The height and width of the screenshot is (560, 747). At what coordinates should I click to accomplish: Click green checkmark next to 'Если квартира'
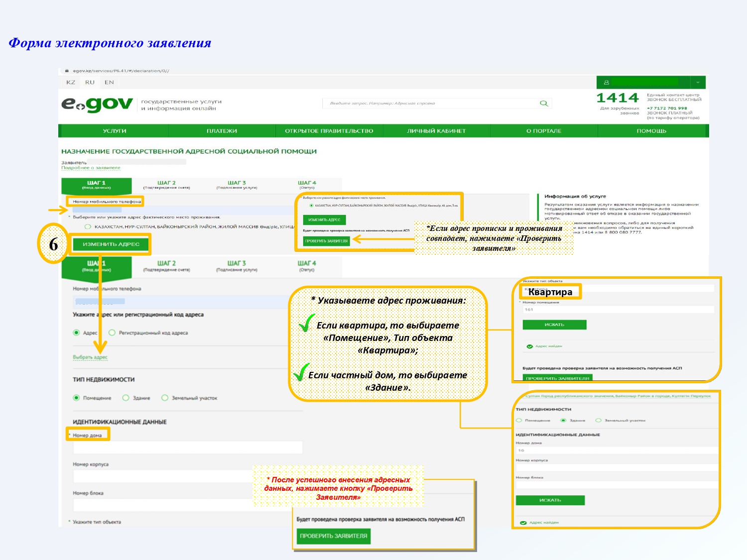(306, 324)
